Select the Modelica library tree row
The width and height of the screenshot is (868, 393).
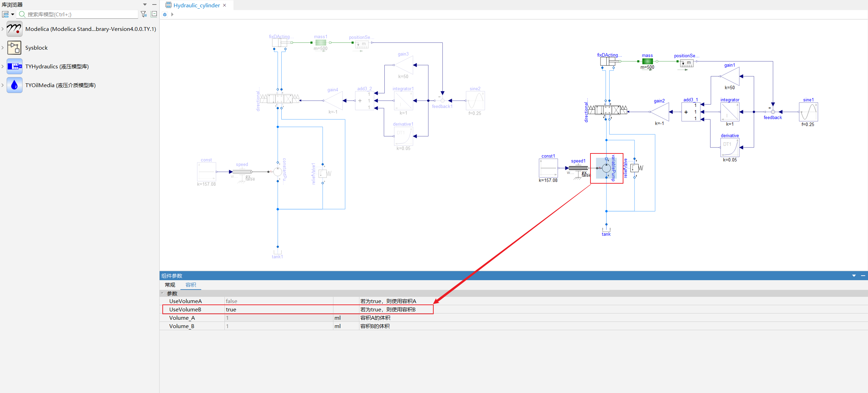pos(80,29)
